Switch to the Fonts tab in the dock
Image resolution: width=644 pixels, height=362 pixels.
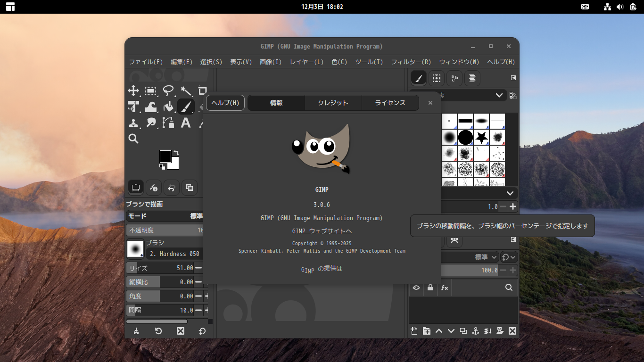click(x=454, y=78)
